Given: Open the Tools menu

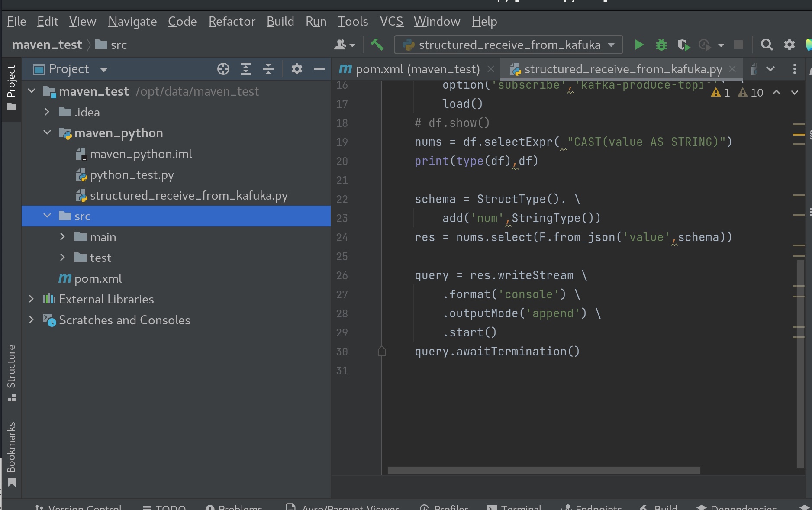Looking at the screenshot, I should (x=353, y=21).
